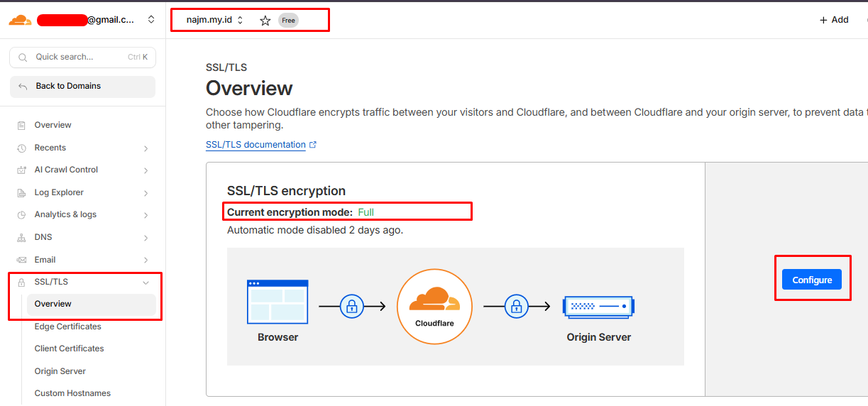868x406 pixels.
Task: Expand the DNS chevron
Action: tap(145, 238)
